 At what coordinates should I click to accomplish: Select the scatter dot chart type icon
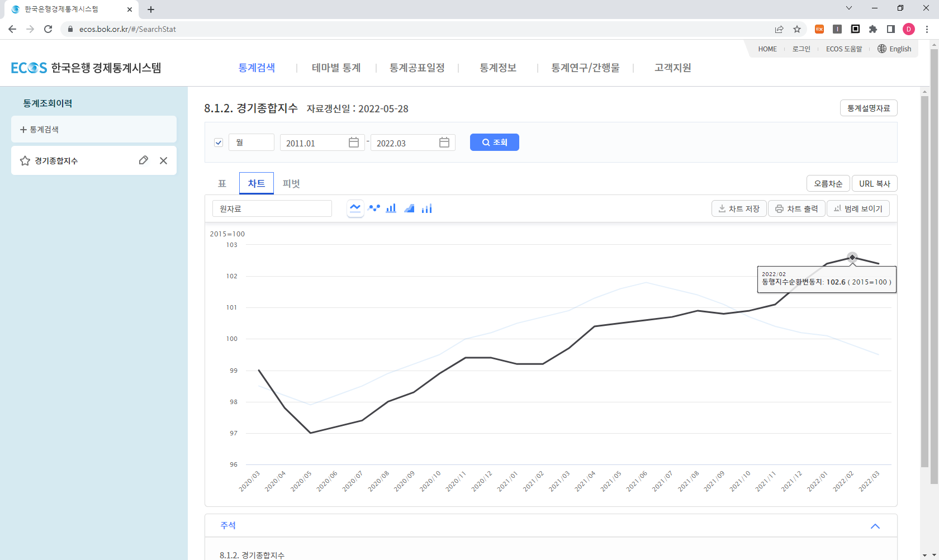pos(374,208)
